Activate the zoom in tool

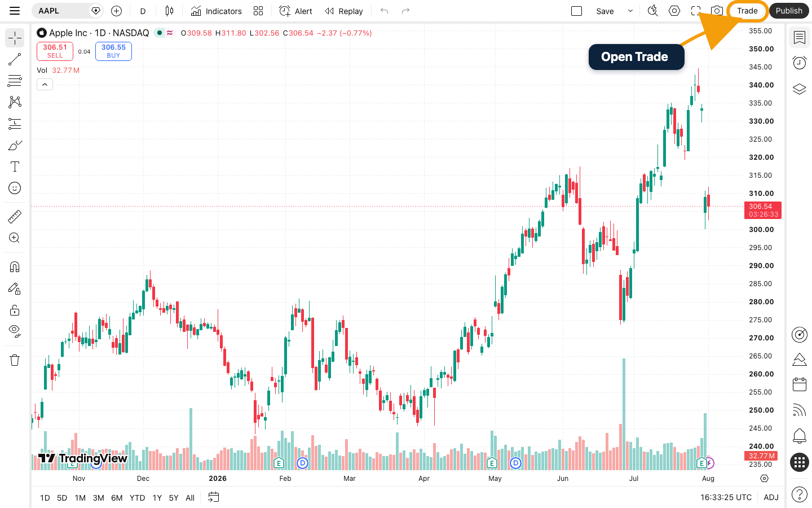click(15, 238)
